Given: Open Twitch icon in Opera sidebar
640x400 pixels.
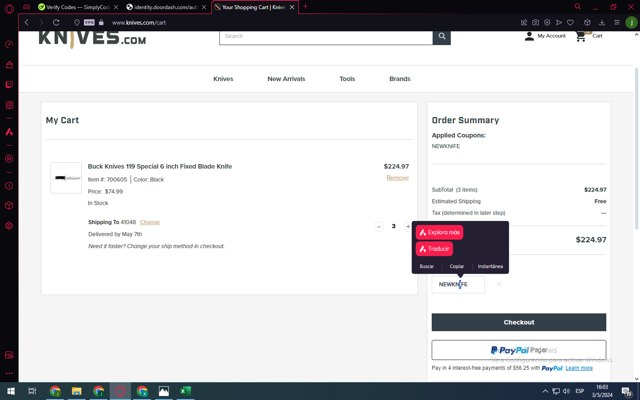Looking at the screenshot, I should tap(9, 84).
